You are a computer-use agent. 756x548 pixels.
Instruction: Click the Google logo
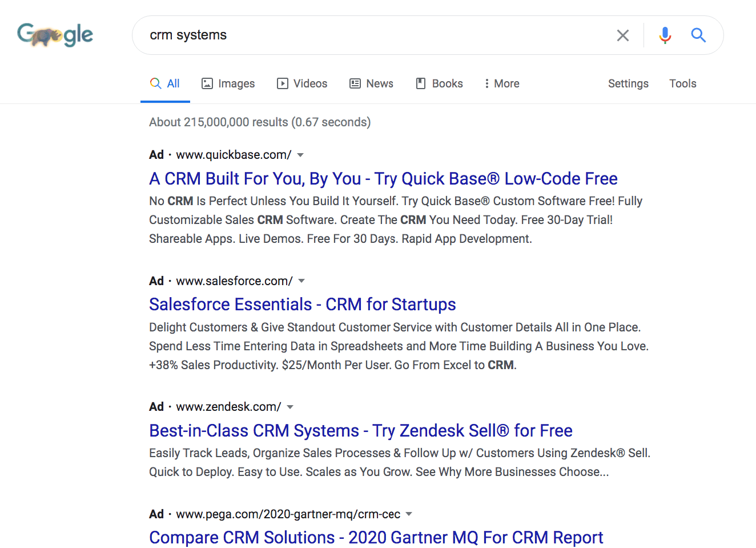click(x=55, y=35)
